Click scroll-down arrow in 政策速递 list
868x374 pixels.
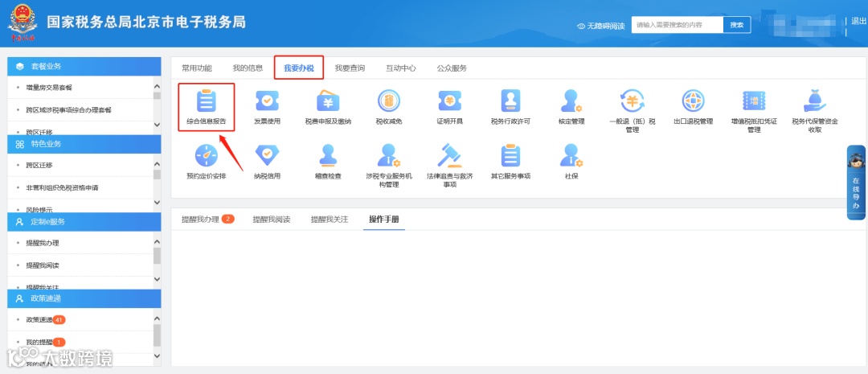[157, 356]
